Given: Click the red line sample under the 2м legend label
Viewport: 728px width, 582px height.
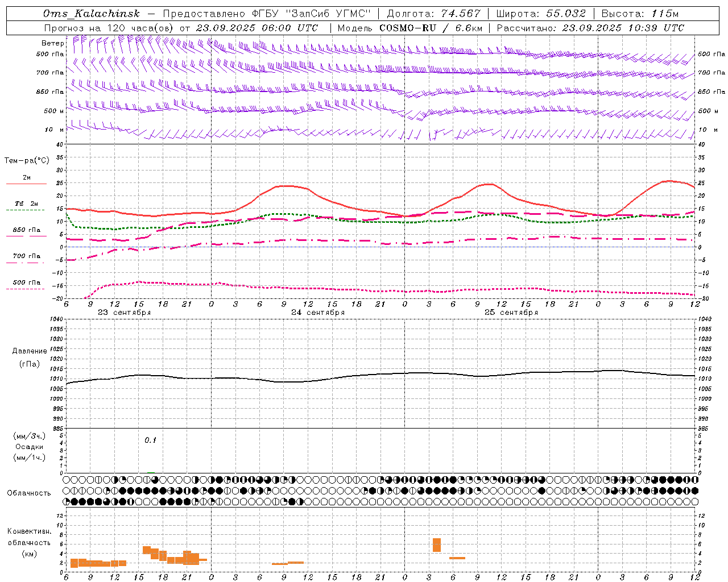Looking at the screenshot, I should point(26,184).
